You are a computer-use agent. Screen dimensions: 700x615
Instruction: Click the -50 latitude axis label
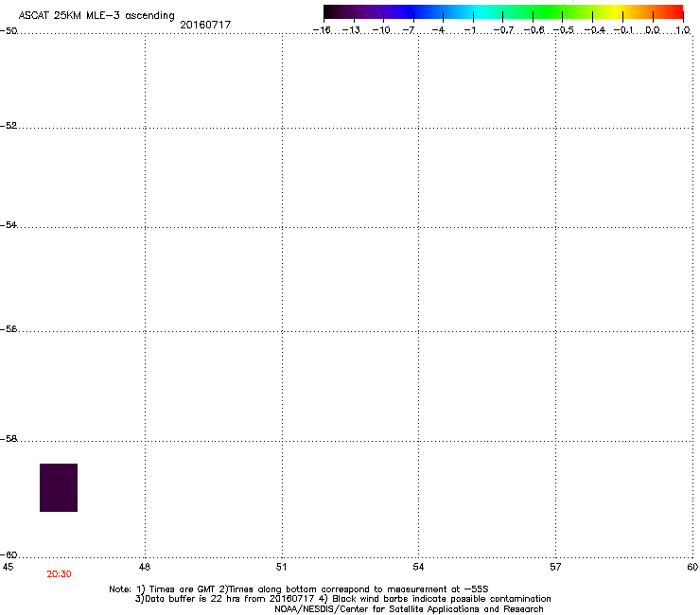pos(9,31)
